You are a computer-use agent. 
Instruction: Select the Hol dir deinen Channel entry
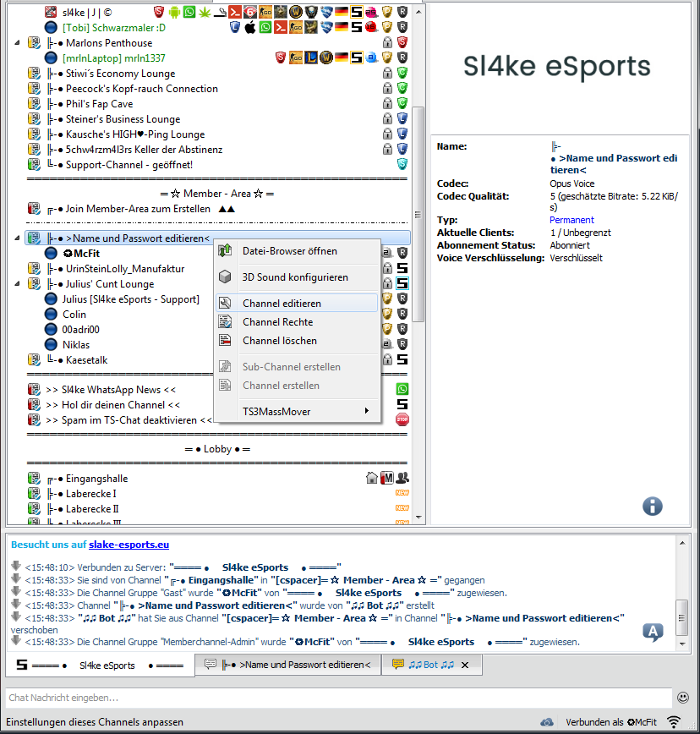[x=112, y=405]
